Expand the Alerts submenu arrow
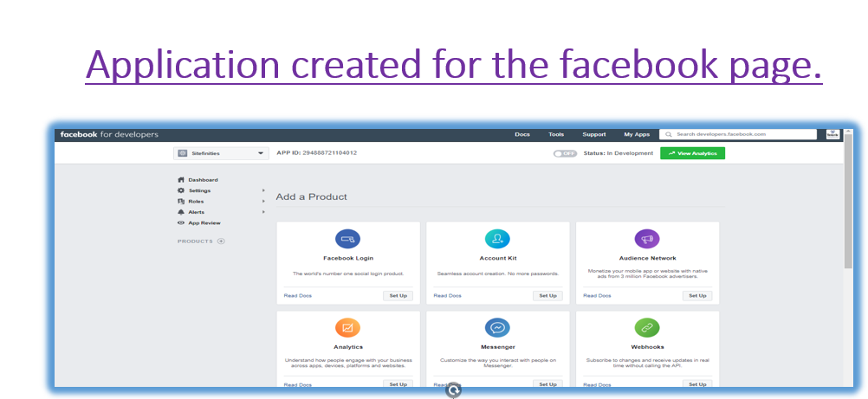The image size is (868, 399). tap(263, 212)
